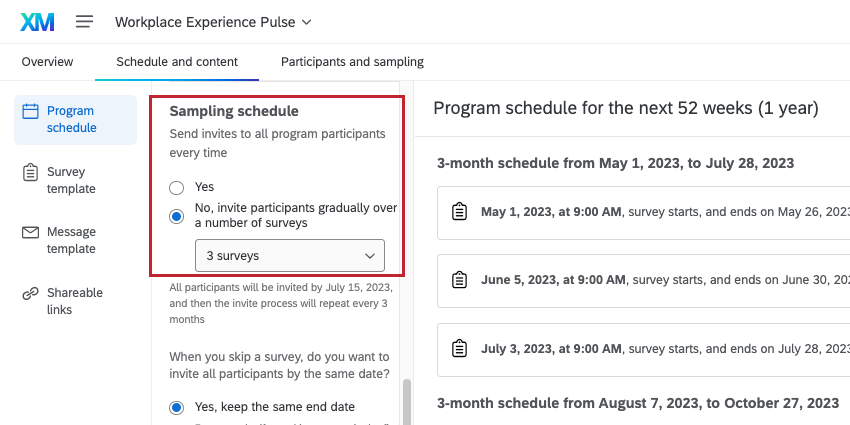
Task: Select the Schedule and content tab
Action: pos(177,62)
